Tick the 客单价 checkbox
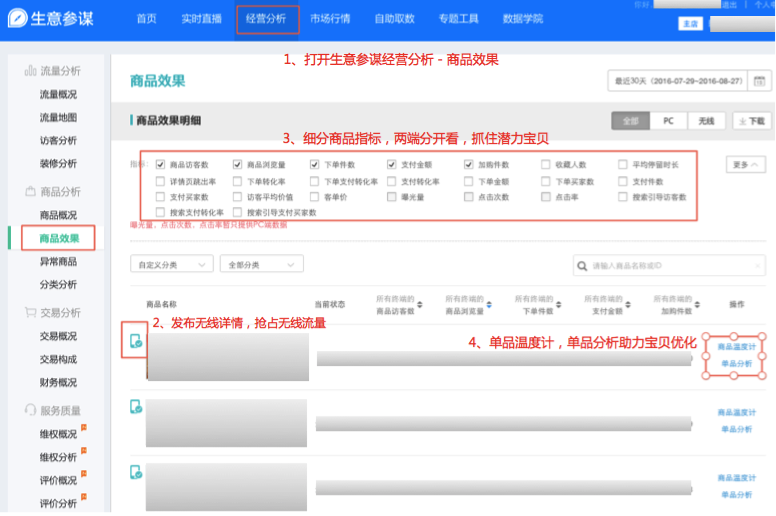The image size is (776, 516). click(x=315, y=197)
